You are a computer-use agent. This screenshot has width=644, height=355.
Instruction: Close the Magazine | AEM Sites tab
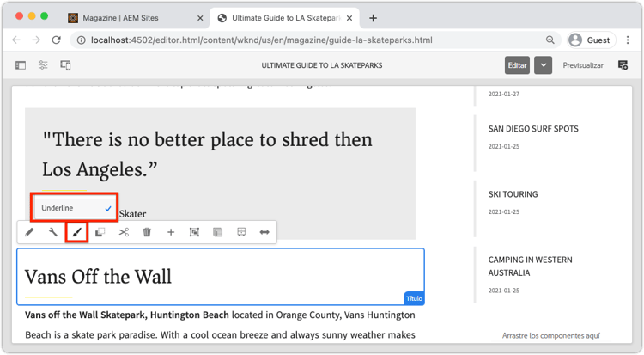tap(200, 18)
